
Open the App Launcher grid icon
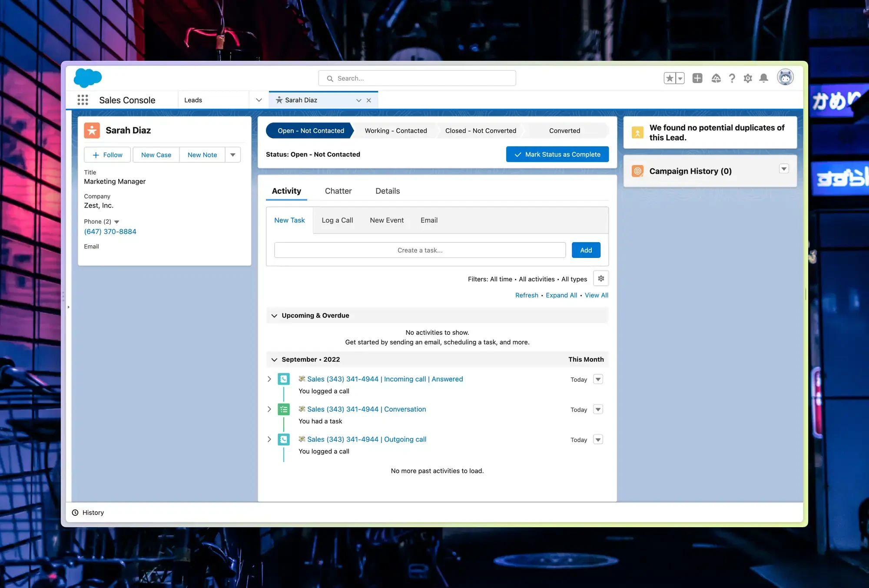pyautogui.click(x=83, y=100)
